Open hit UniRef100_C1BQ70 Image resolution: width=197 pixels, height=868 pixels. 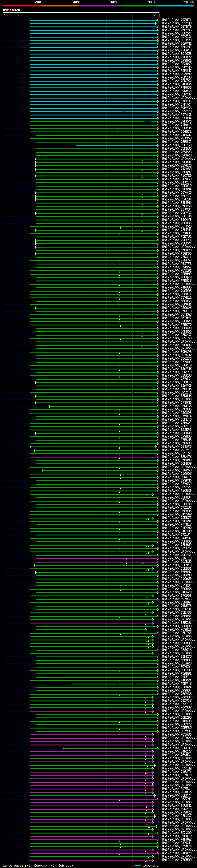(x=176, y=836)
